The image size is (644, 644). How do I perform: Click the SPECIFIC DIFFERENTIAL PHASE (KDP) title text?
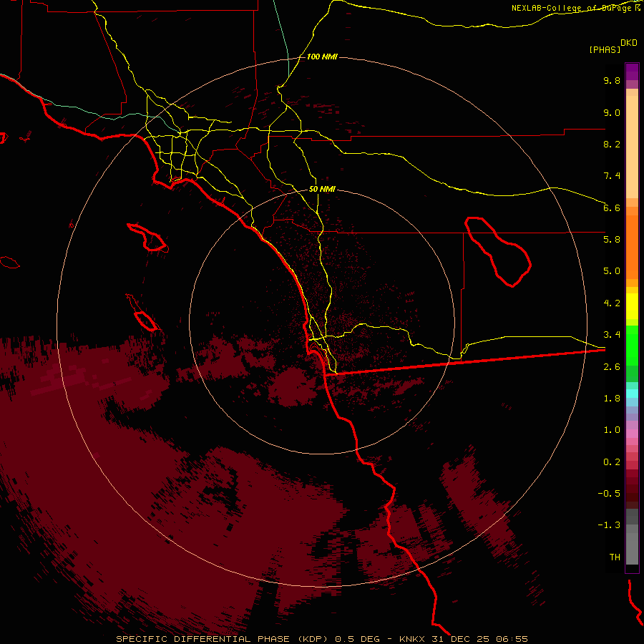tap(221, 639)
